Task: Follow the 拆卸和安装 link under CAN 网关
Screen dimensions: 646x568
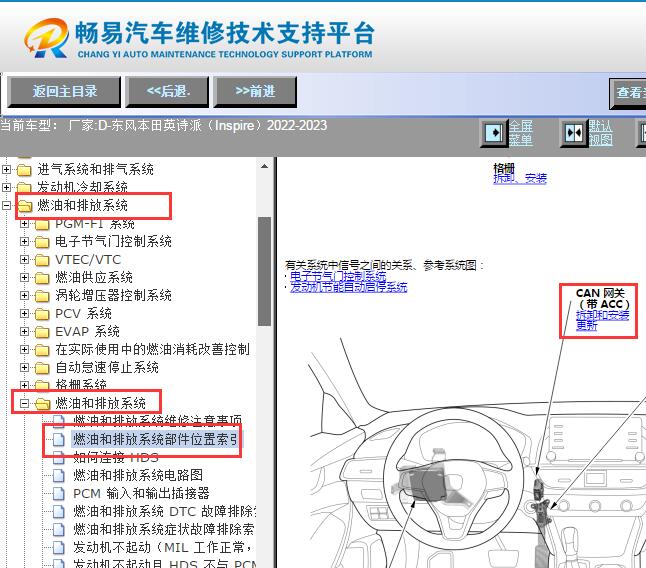Action: tap(602, 315)
